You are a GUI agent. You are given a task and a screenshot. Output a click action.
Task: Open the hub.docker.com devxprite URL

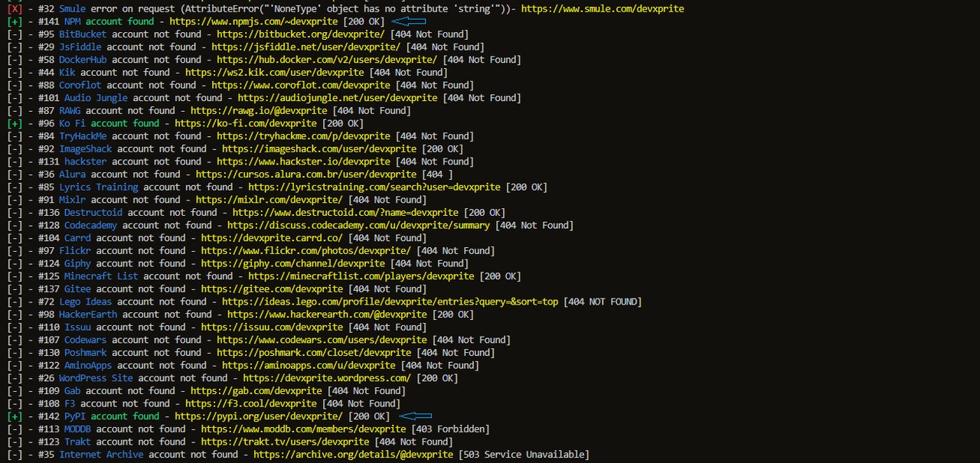click(x=327, y=60)
